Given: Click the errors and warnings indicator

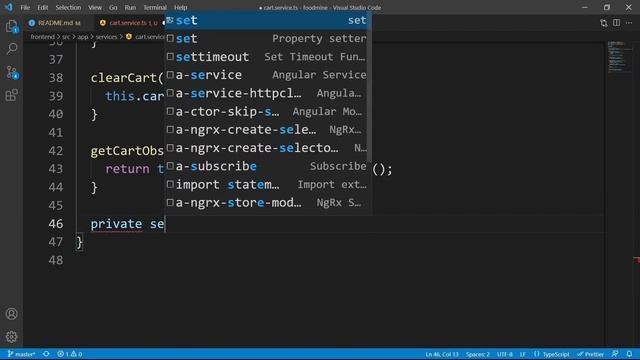Looking at the screenshot, I should 70,354.
